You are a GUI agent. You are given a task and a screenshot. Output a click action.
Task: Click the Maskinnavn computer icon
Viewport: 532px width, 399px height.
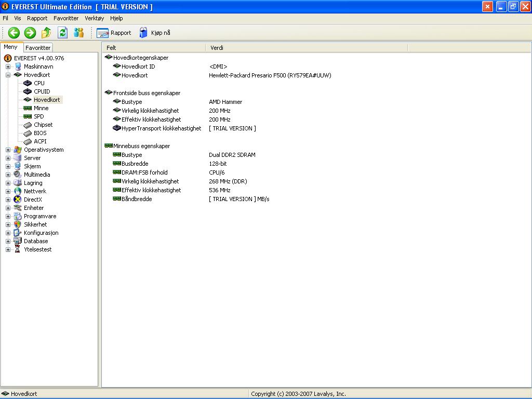18,66
